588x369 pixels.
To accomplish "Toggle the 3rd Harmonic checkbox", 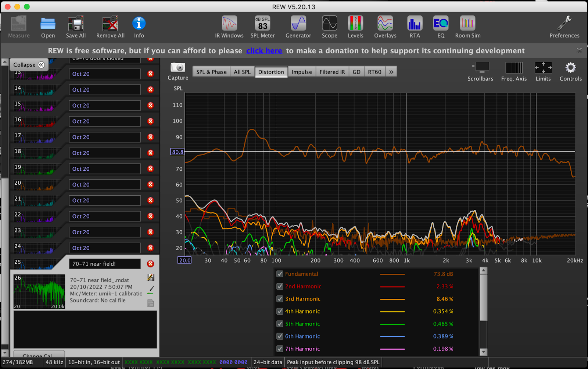I will 280,299.
